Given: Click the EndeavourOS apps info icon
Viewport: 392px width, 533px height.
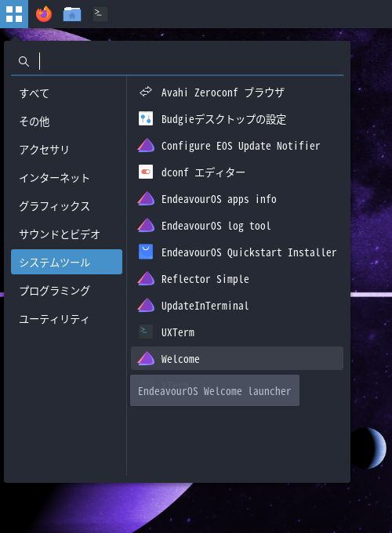Looking at the screenshot, I should coord(146,198).
